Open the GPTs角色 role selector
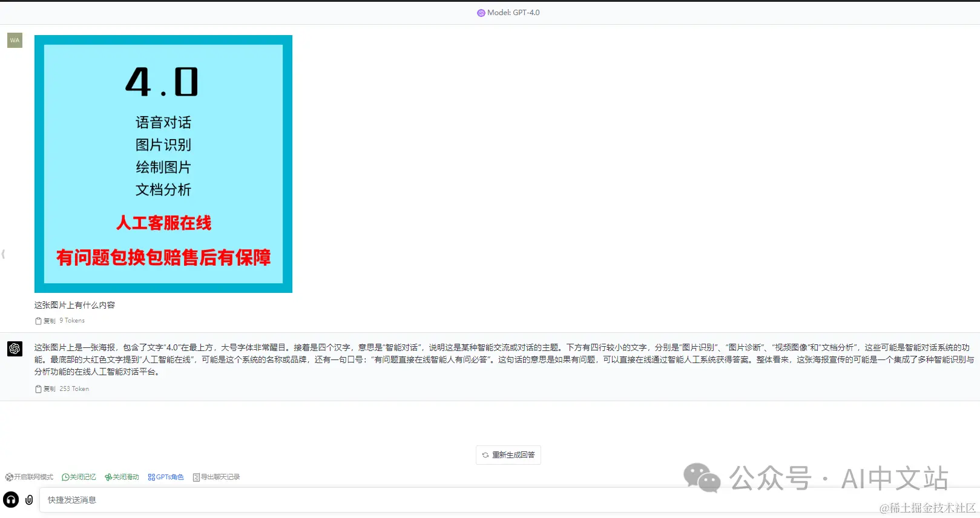 [x=166, y=477]
